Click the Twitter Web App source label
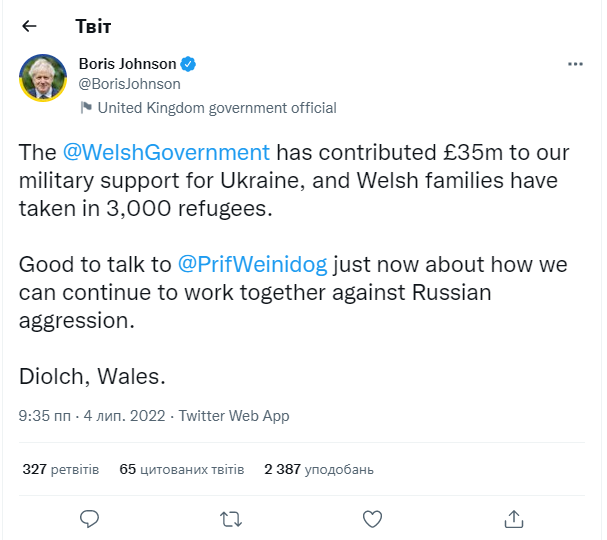 pos(234,416)
